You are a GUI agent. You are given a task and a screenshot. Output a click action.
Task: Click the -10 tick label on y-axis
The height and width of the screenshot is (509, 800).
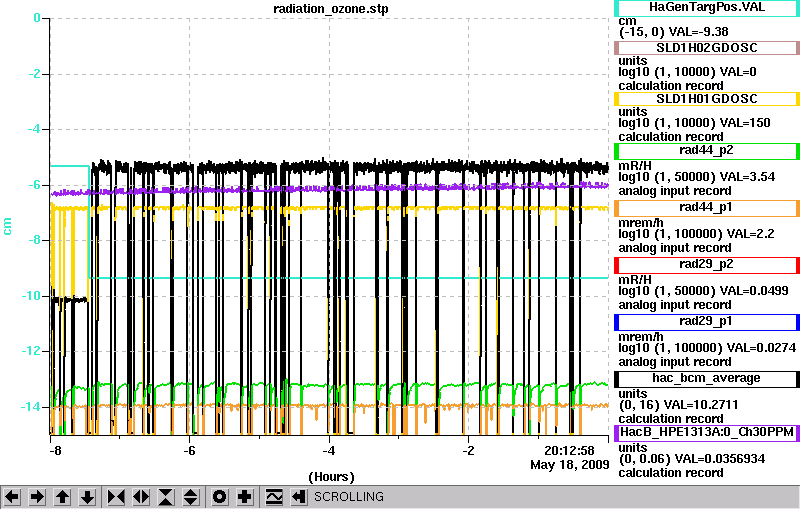coord(31,296)
